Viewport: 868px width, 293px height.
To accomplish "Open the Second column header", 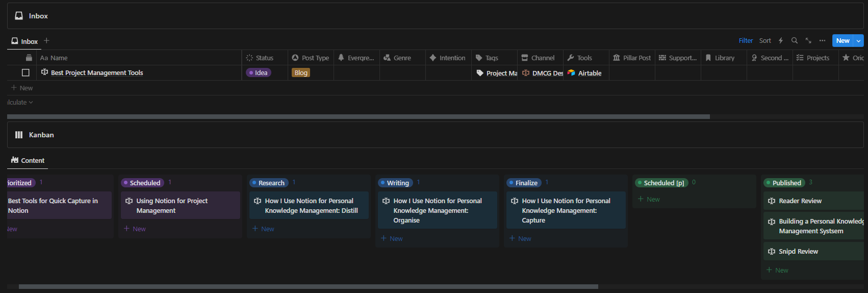I will coord(770,58).
